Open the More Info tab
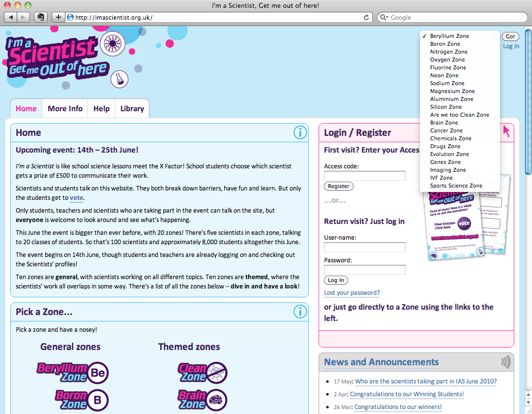The width and height of the screenshot is (532, 414). 65,108
